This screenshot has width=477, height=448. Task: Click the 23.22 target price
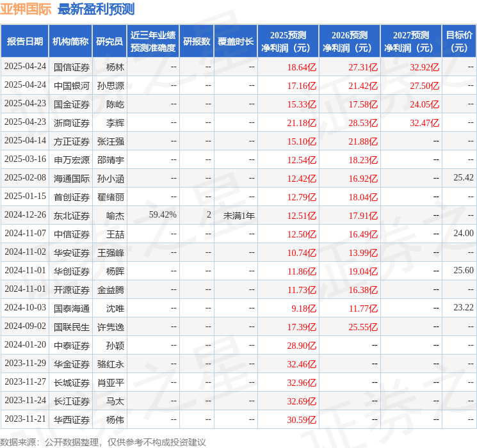pos(464,307)
